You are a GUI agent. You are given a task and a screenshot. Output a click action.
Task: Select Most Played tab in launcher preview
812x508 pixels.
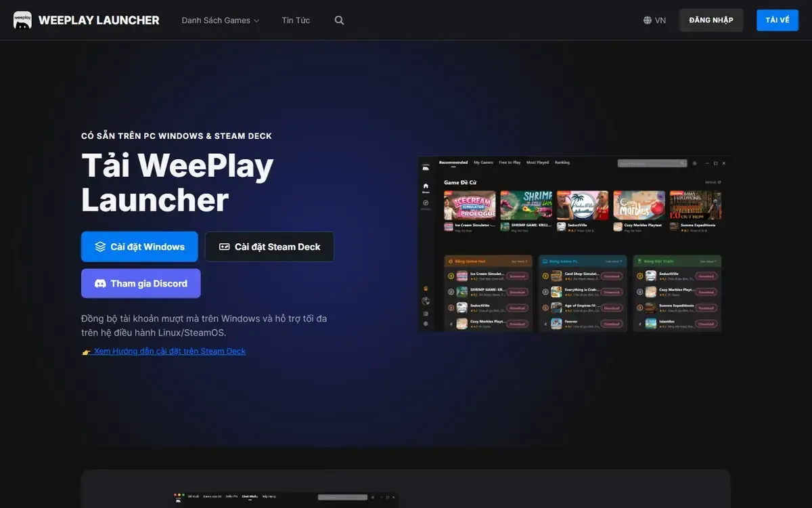tap(537, 163)
